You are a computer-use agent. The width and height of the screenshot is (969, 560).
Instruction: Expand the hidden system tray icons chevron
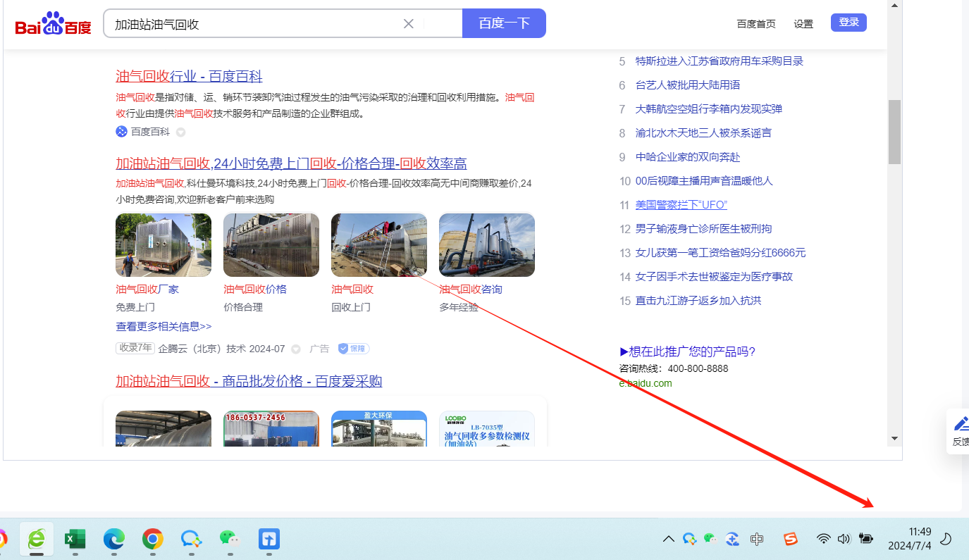click(x=668, y=540)
